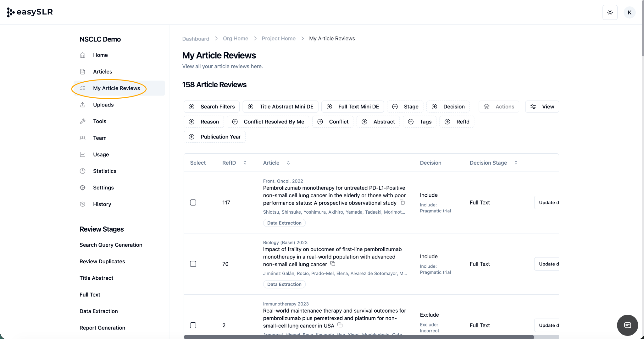Click the light/dark theme toggle icon
Screen dimensions: 644x339
(610, 13)
